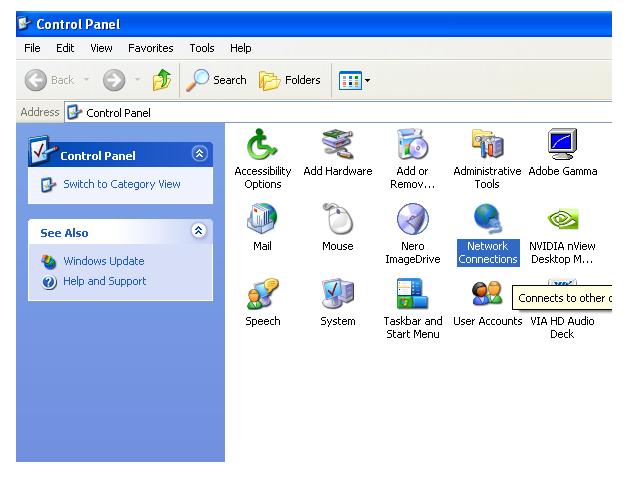Collapse the See Also section
Viewport: 640px width, 480px height.
(198, 231)
